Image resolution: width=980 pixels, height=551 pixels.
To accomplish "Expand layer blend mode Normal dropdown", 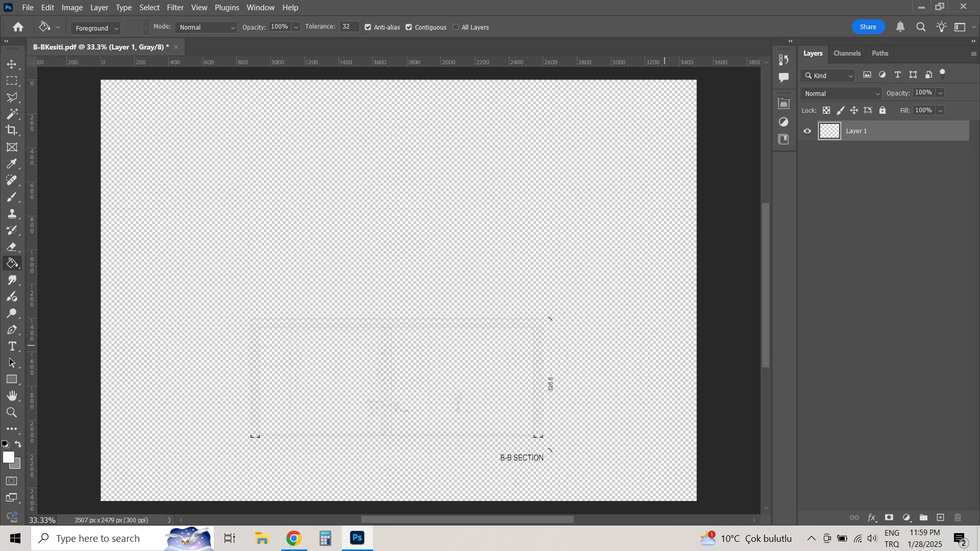I will (x=841, y=94).
